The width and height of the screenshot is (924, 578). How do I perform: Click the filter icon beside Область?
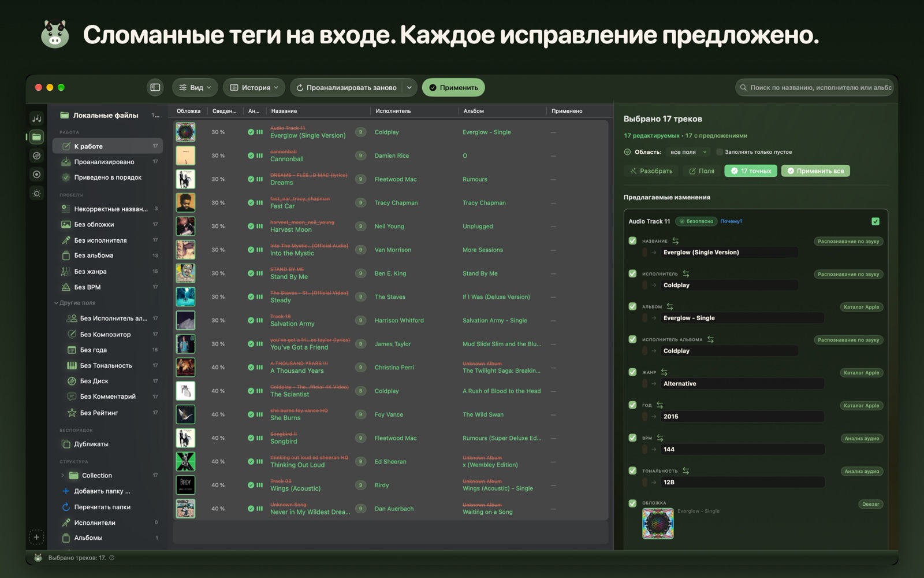(627, 152)
